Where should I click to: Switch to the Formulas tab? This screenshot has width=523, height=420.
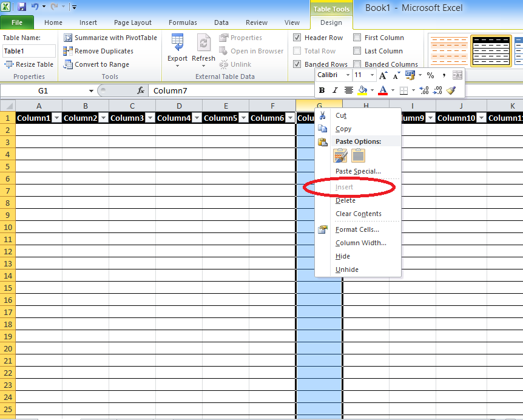click(183, 22)
